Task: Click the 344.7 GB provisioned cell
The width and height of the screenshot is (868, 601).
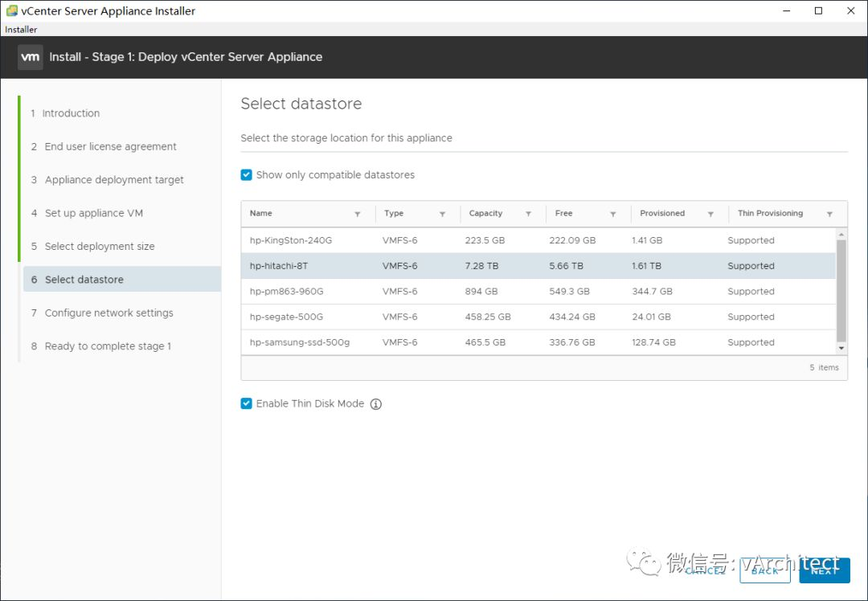Action: tap(652, 292)
